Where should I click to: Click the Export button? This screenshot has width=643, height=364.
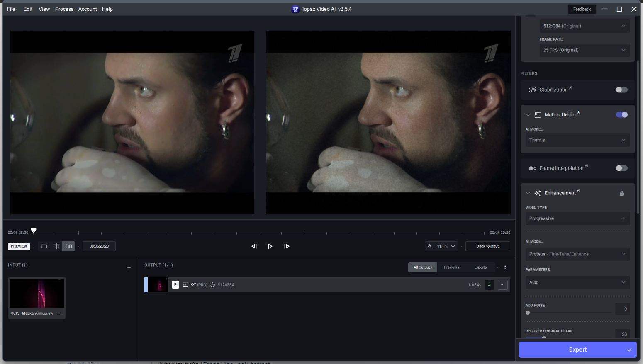point(577,349)
